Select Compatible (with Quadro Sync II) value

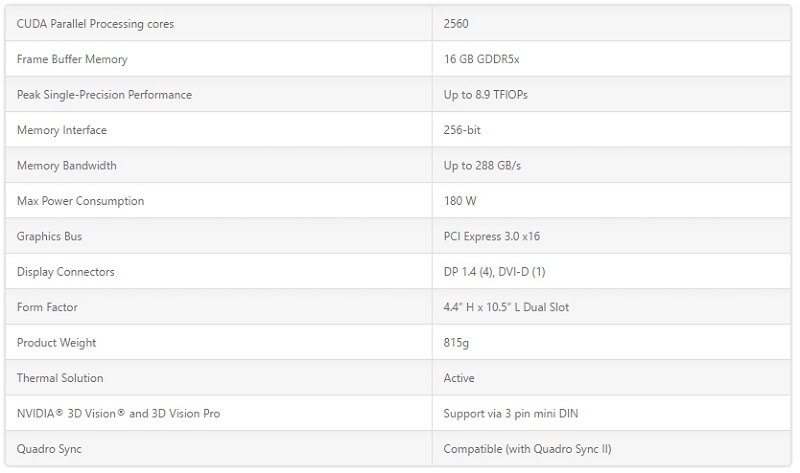click(x=528, y=449)
